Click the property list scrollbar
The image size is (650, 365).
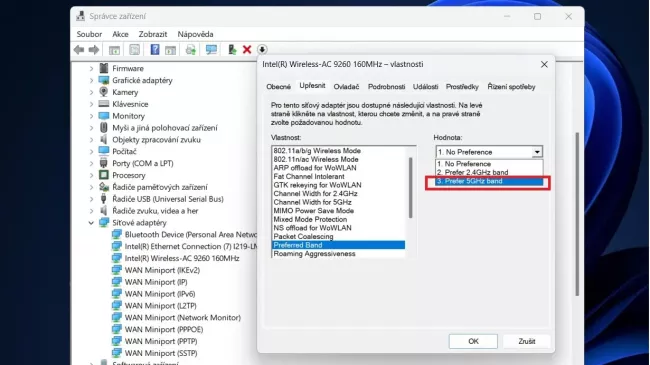point(410,187)
